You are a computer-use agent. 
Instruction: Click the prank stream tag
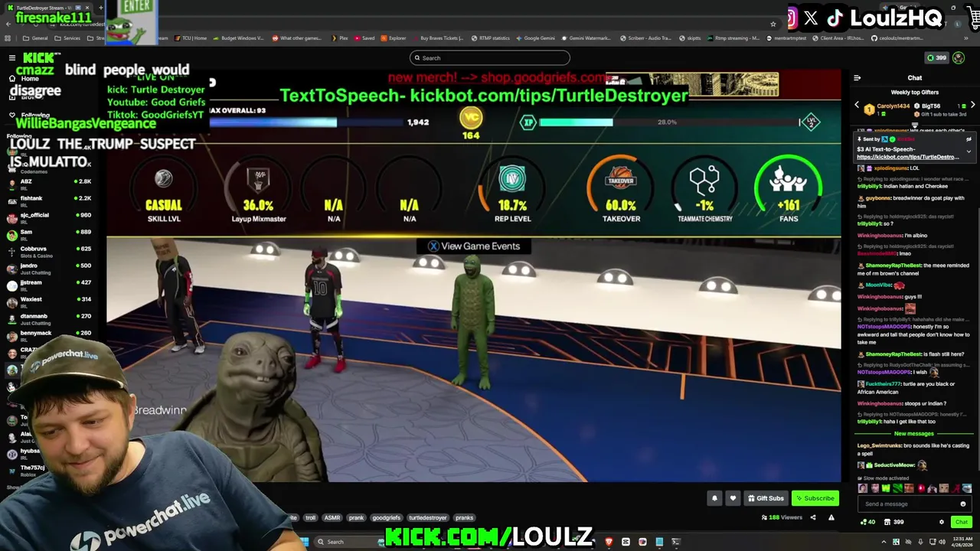point(356,518)
